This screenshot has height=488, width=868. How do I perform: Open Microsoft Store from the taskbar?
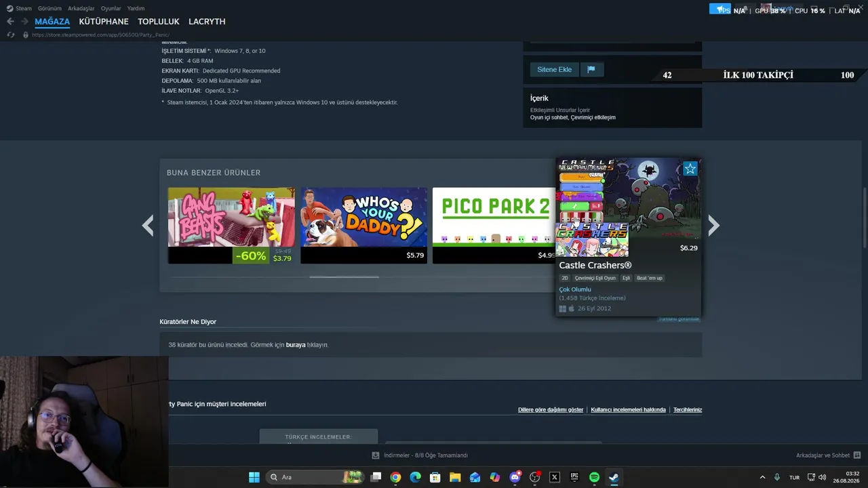pos(435,477)
